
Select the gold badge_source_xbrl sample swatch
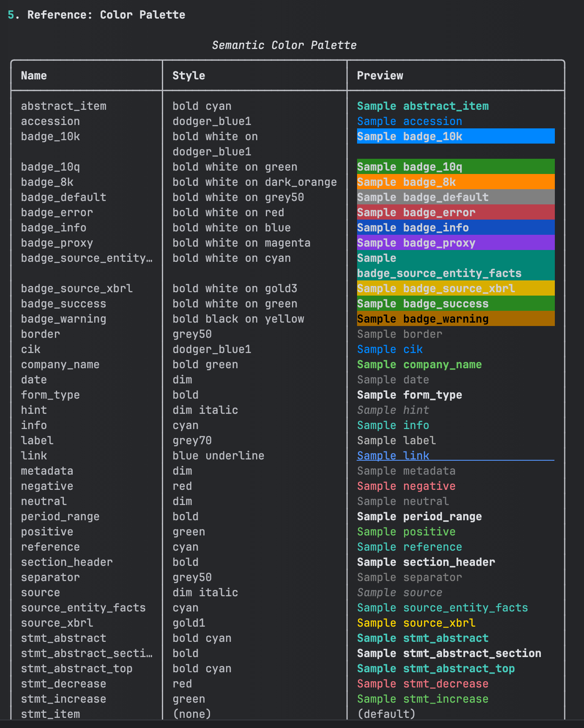456,288
